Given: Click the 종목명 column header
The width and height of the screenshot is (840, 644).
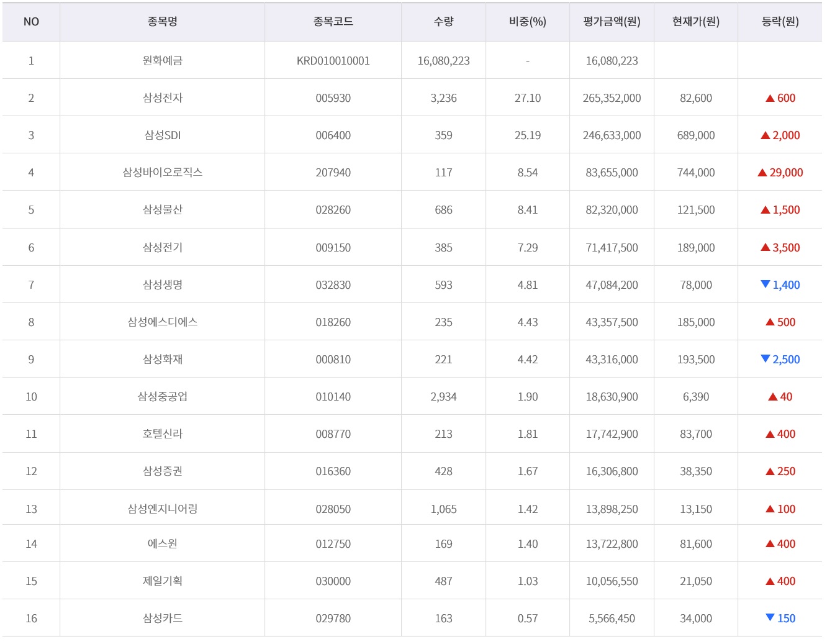Looking at the screenshot, I should pyautogui.click(x=162, y=22).
